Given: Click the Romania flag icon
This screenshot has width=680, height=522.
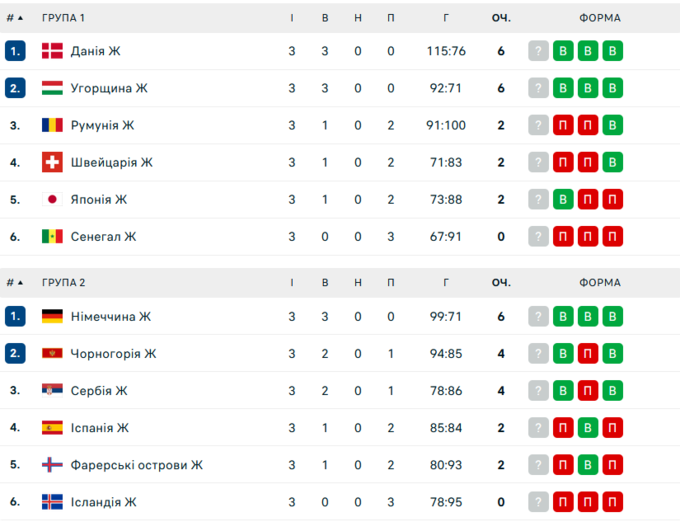Looking at the screenshot, I should 52,125.
